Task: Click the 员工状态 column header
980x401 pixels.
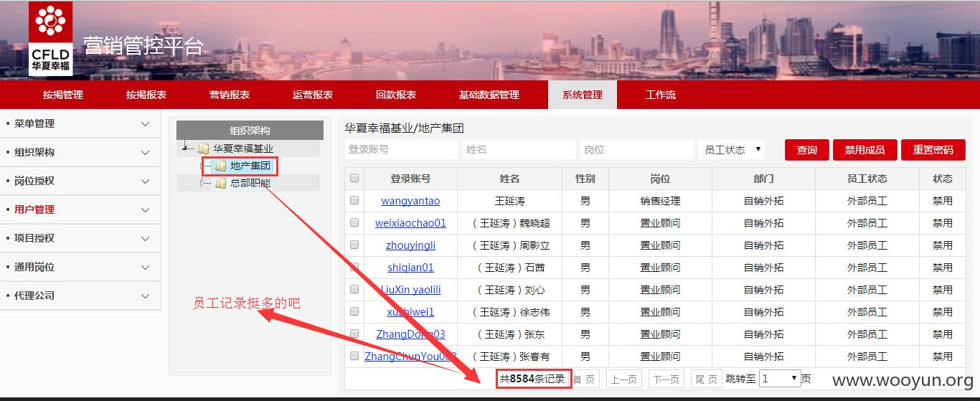Action: [867, 179]
